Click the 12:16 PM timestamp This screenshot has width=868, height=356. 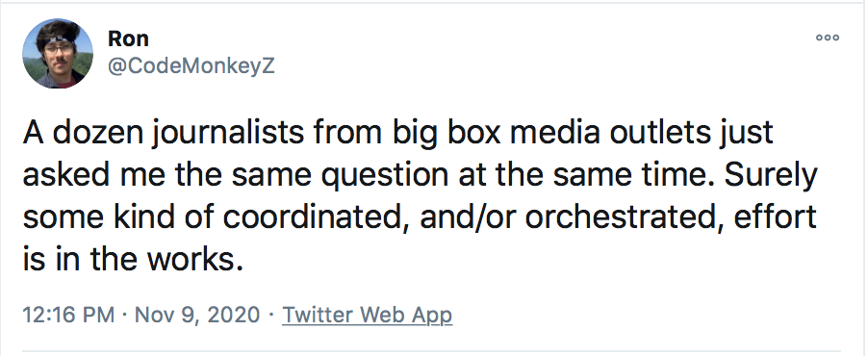pos(68,315)
